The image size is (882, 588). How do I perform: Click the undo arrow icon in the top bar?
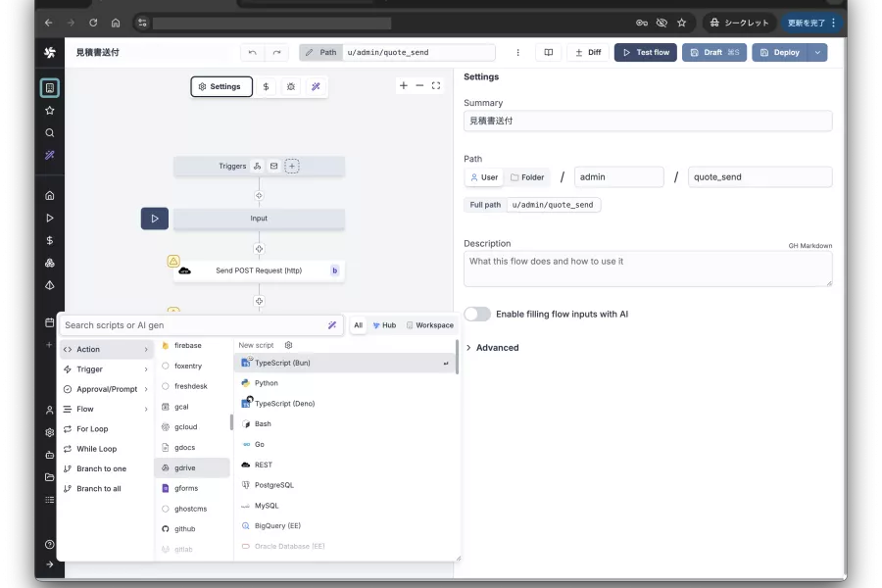tap(253, 52)
